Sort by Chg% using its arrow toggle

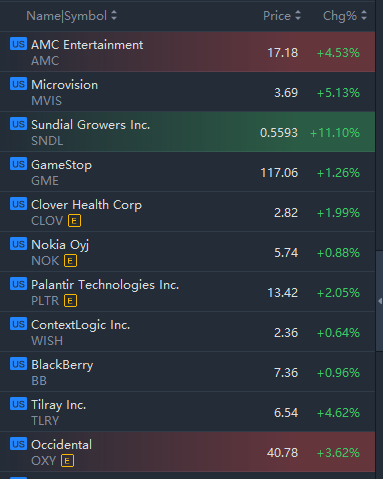[x=364, y=15]
